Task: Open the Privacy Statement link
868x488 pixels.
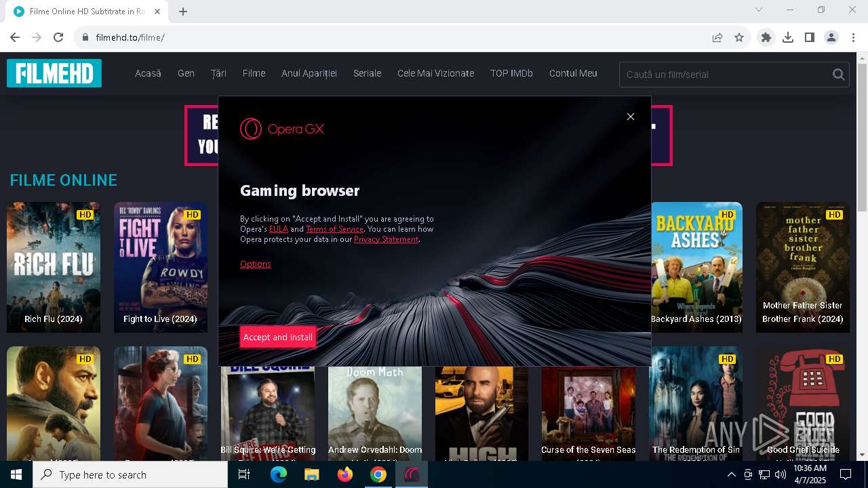Action: (386, 239)
